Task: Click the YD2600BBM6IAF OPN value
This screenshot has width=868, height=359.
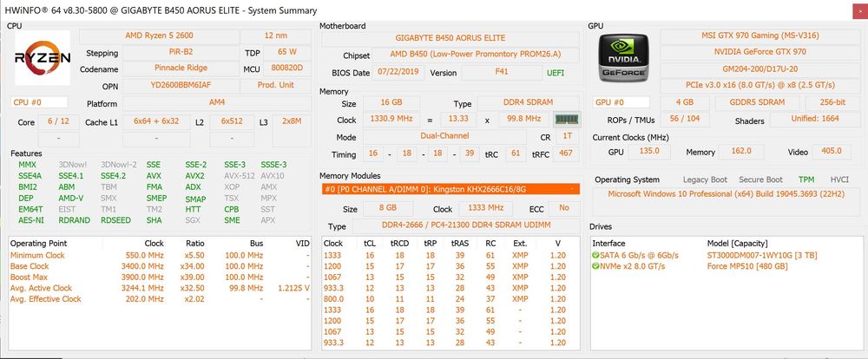Action: [x=181, y=85]
